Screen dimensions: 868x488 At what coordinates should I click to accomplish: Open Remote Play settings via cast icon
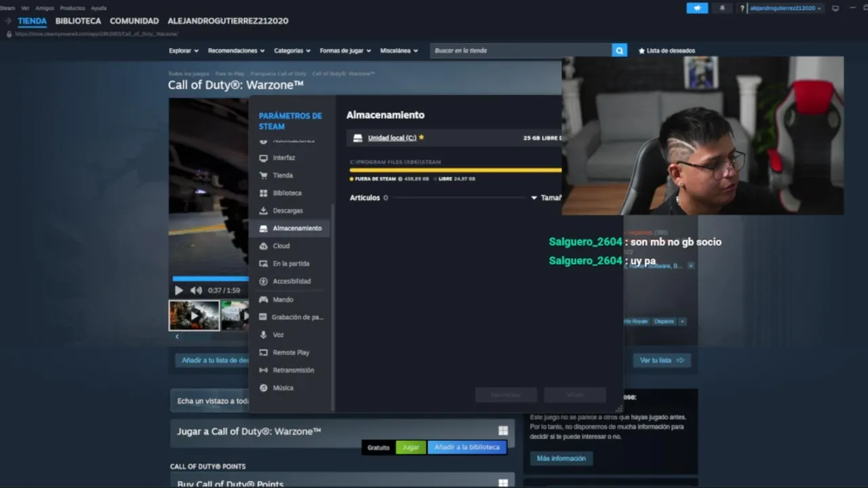tap(263, 352)
